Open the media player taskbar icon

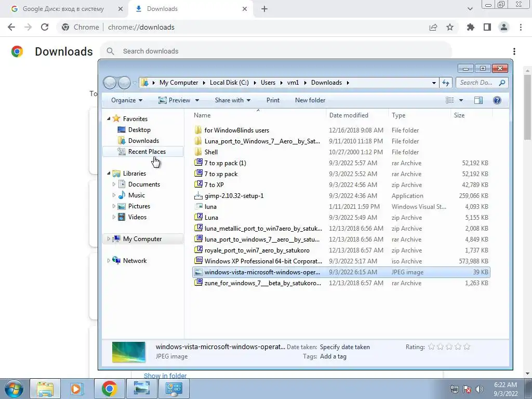(x=77, y=389)
